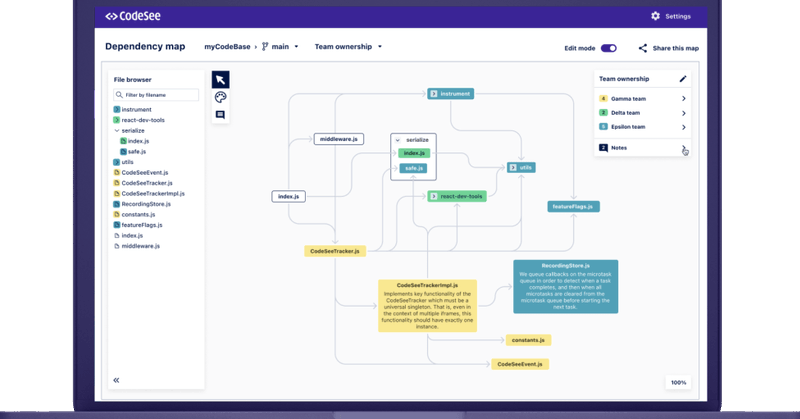Image resolution: width=800 pixels, height=419 pixels.
Task: Toggle Edit mode switch
Action: [608, 48]
